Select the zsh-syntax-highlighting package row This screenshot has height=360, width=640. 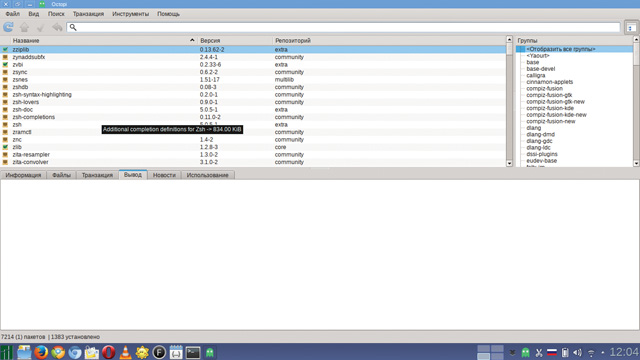pyautogui.click(x=253, y=95)
